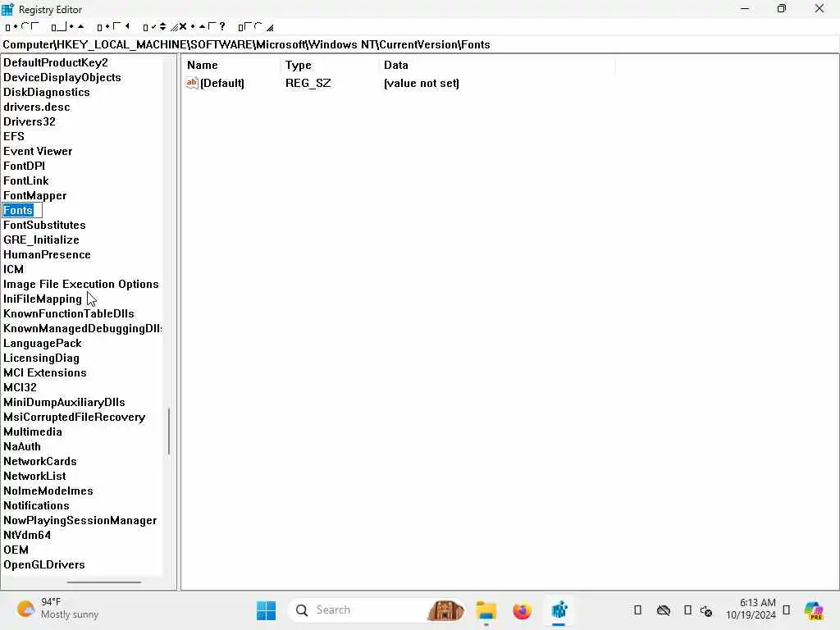Viewport: 840px width, 630px height.
Task: Select the Image File Execution Options key
Action: (81, 284)
